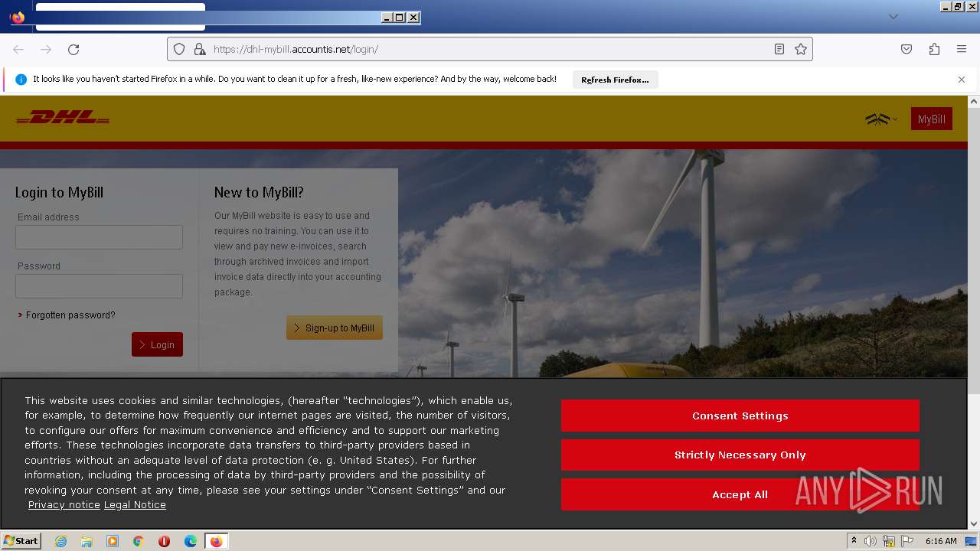Launch Chrome from taskbar
This screenshot has height=551, width=980.
[x=139, y=541]
